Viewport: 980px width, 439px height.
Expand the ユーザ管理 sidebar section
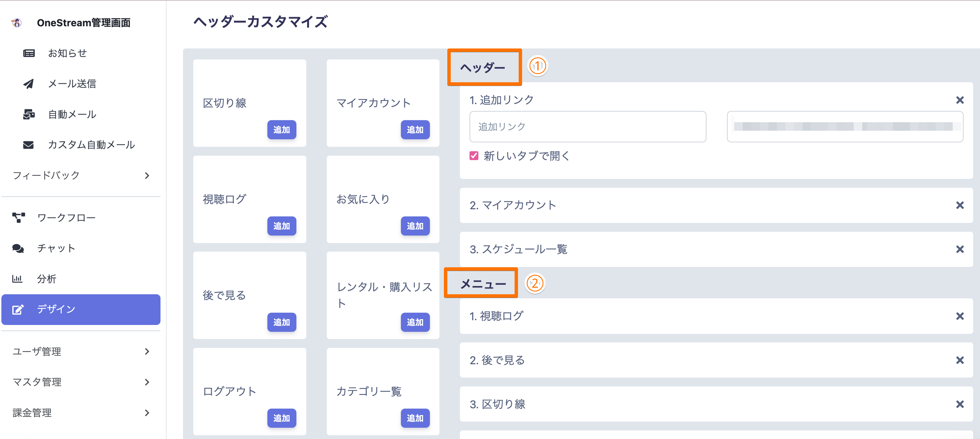(147, 352)
